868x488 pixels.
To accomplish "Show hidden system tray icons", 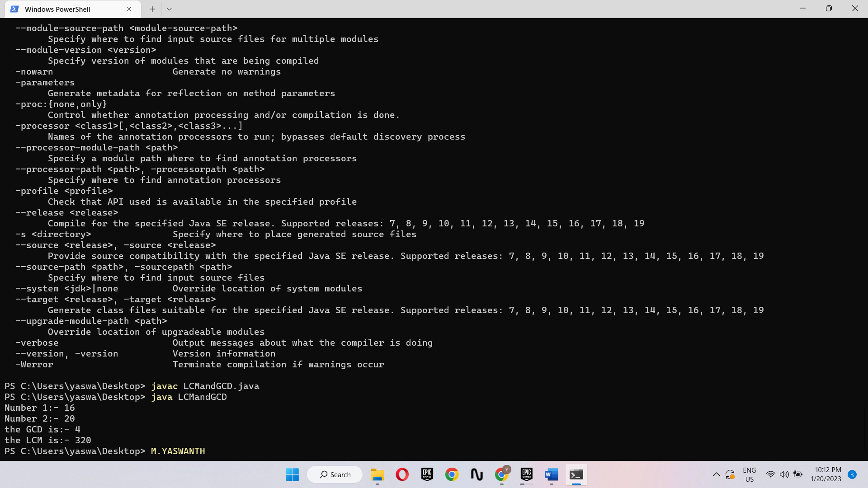I will [716, 474].
